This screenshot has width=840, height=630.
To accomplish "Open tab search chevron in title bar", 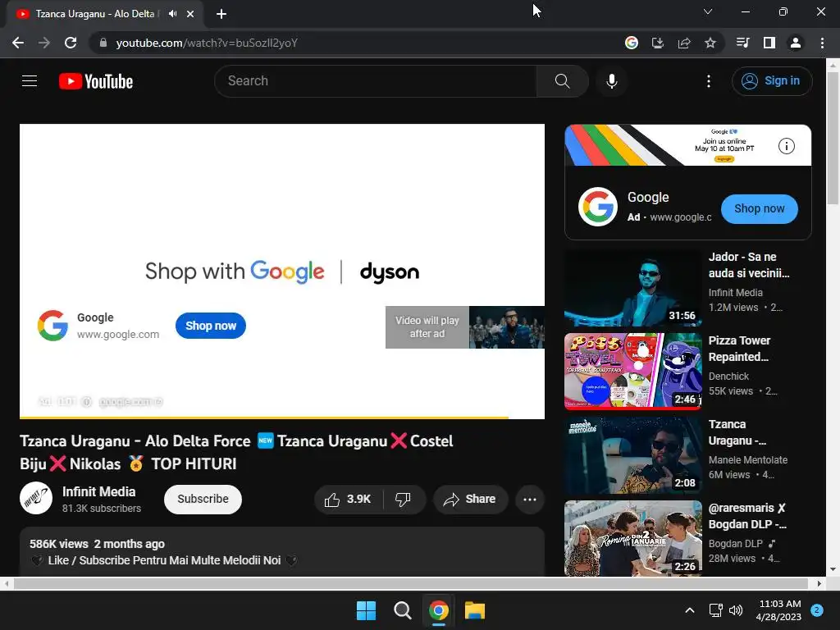I will [x=708, y=11].
